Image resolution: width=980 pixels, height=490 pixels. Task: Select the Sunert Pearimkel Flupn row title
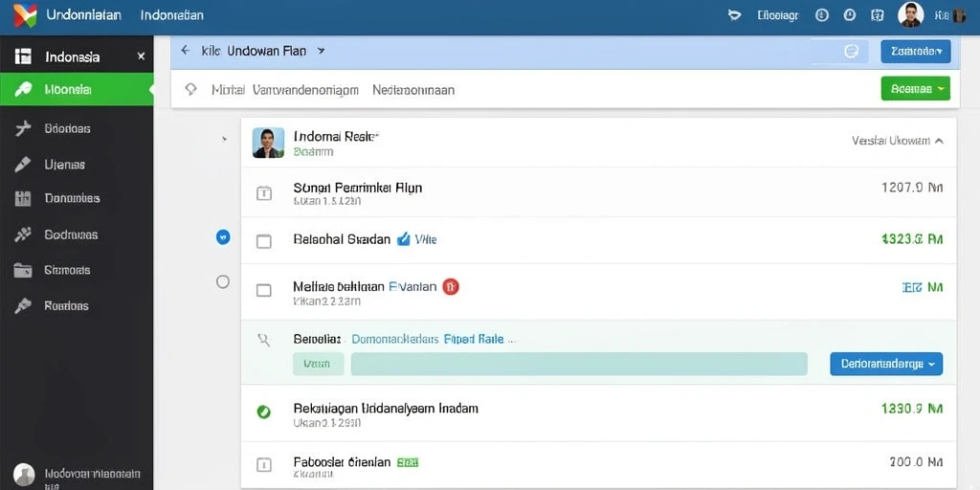point(358,187)
